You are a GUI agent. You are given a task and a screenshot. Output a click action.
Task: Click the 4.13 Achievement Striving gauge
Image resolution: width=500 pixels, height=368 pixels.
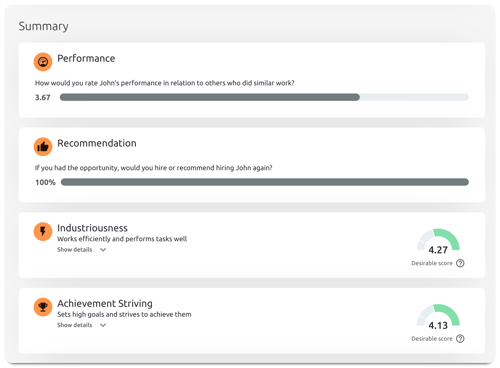[x=438, y=317]
